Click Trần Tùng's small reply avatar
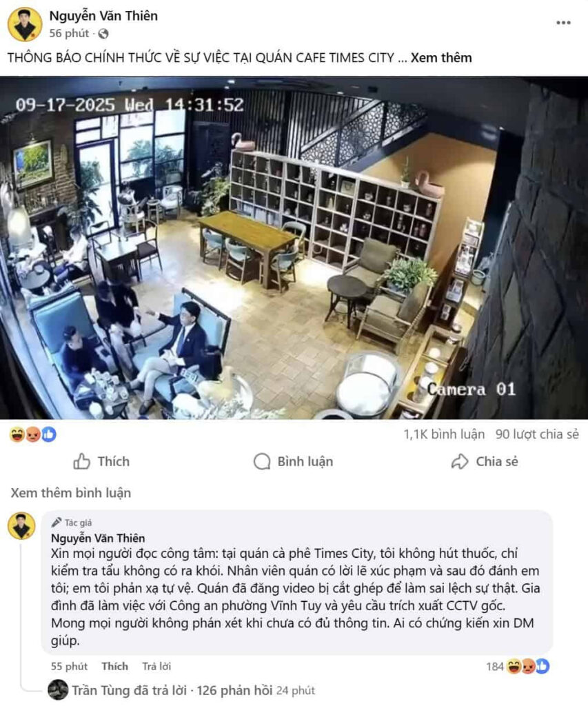Image resolution: width=588 pixels, height=706 pixels. point(58,689)
